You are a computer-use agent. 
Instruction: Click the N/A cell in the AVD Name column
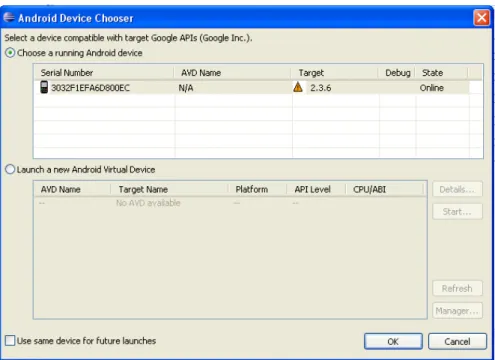pyautogui.click(x=186, y=88)
